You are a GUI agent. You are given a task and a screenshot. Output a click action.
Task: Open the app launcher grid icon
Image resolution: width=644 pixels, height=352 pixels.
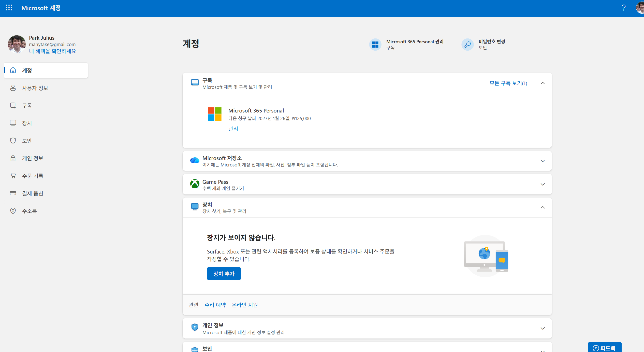coord(9,8)
